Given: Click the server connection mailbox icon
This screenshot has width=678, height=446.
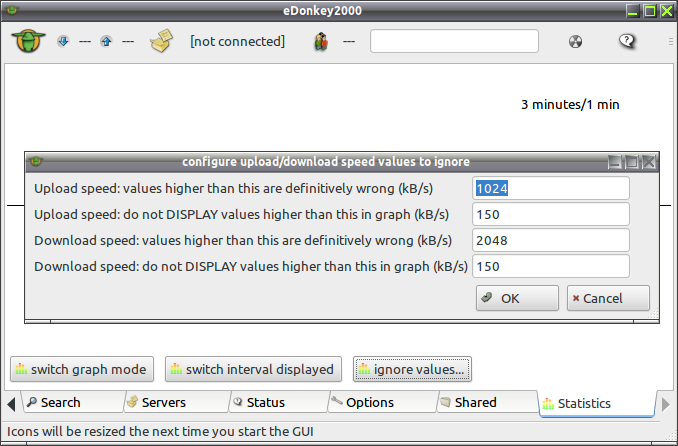Looking at the screenshot, I should pos(161,41).
